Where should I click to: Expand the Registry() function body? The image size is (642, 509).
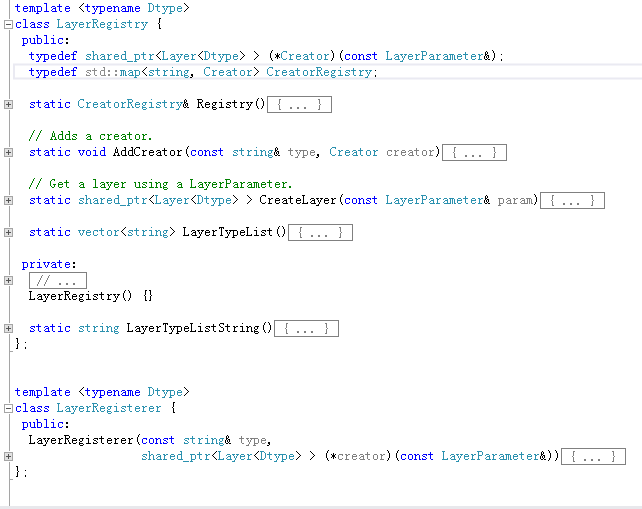[8, 104]
